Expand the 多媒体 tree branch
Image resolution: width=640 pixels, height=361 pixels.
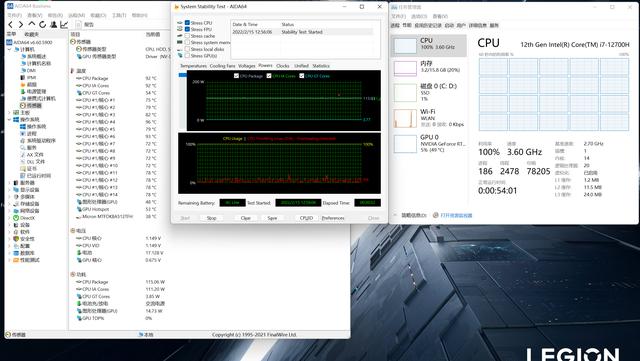pos(9,196)
